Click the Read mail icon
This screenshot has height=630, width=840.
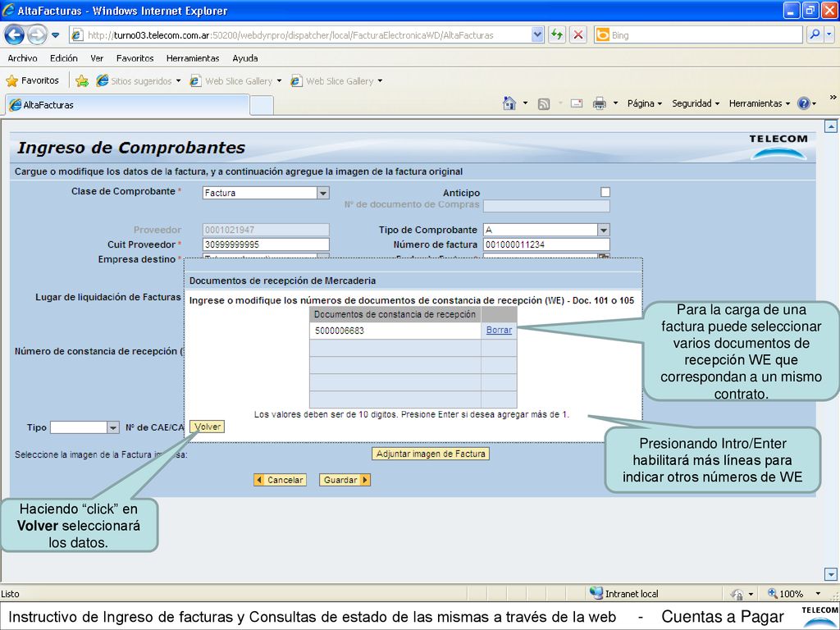(577, 103)
